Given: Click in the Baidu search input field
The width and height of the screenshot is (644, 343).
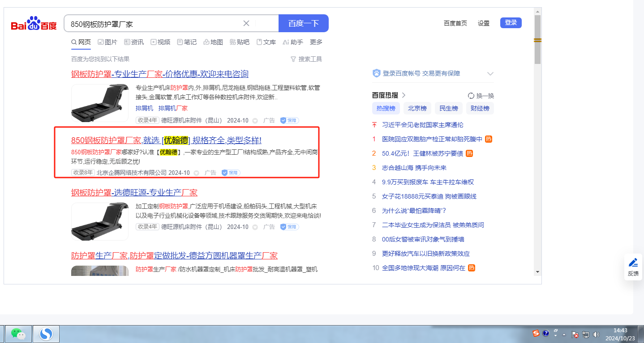Looking at the screenshot, I should [x=152, y=24].
